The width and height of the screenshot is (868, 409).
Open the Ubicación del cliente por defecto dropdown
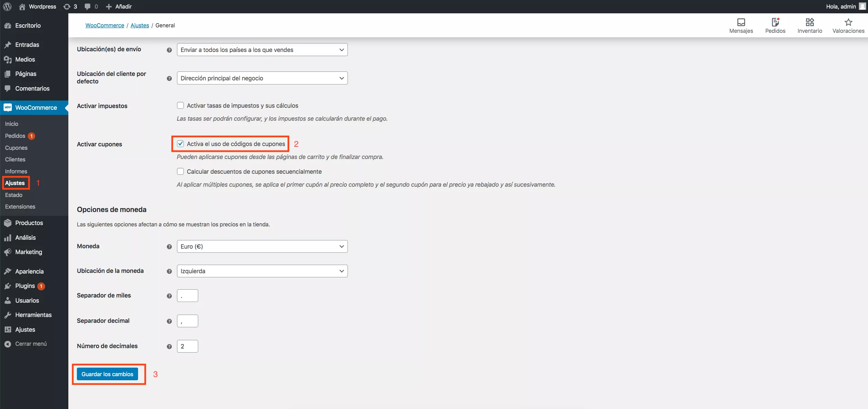[x=262, y=78]
